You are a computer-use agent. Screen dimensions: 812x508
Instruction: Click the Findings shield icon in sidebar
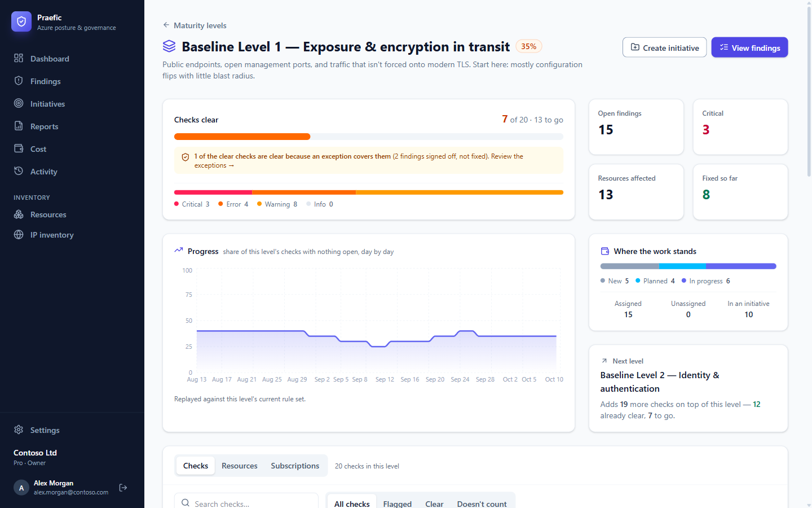(x=19, y=81)
